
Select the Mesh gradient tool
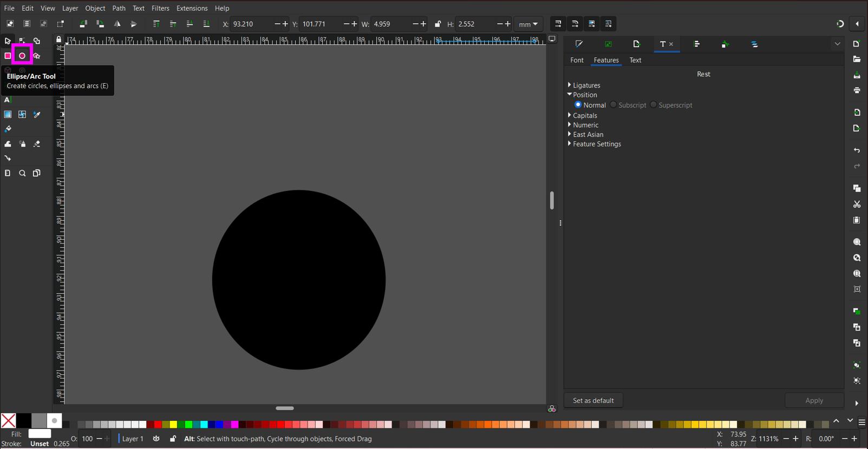click(x=22, y=115)
